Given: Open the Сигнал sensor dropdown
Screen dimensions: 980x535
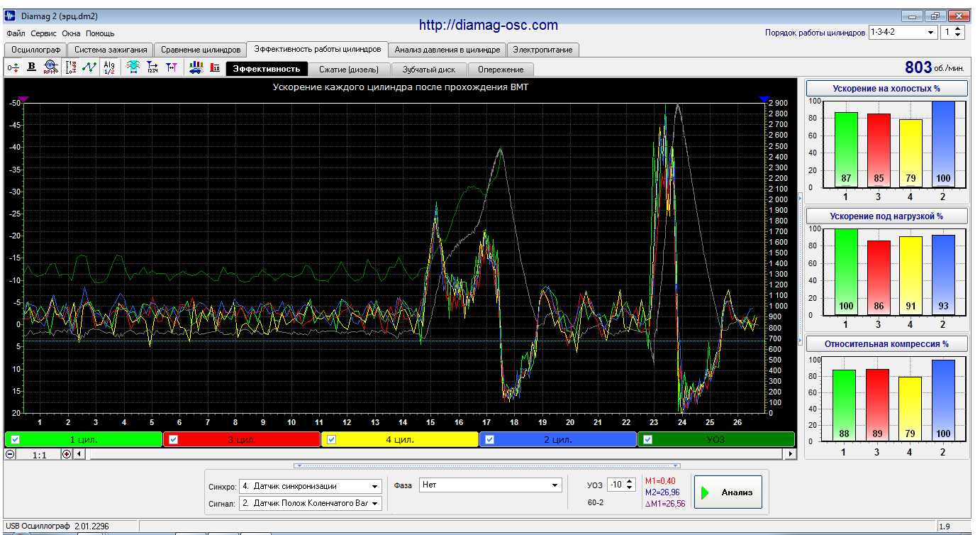Looking at the screenshot, I should tap(375, 503).
